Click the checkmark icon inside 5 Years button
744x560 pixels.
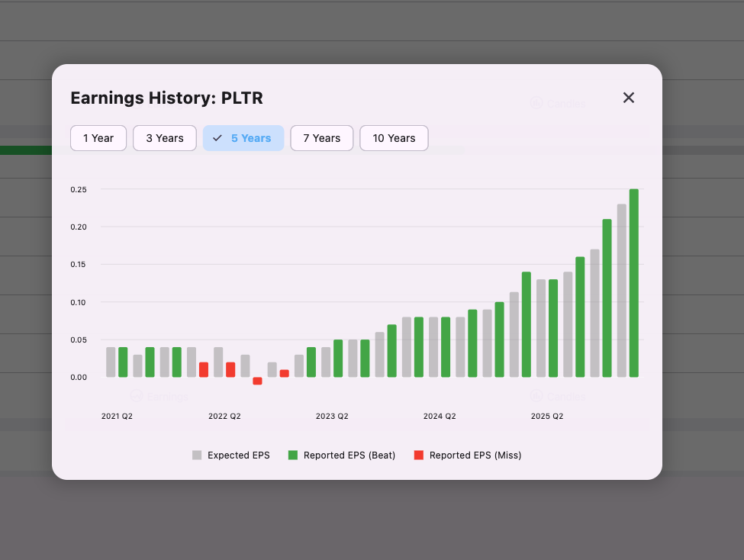pos(218,138)
